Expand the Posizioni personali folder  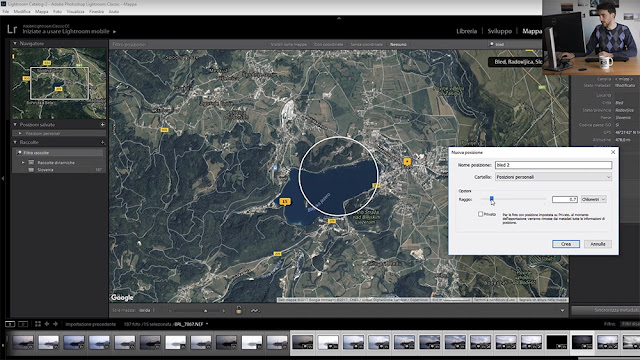(20, 133)
